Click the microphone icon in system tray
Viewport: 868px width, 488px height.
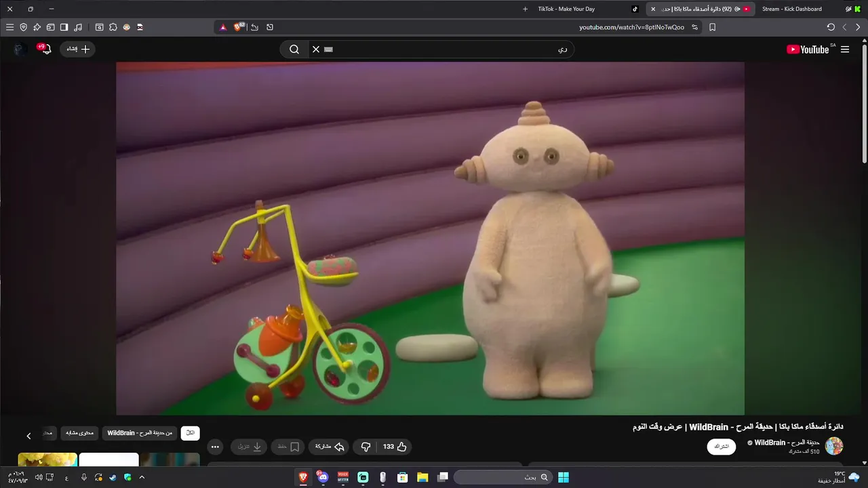84,477
